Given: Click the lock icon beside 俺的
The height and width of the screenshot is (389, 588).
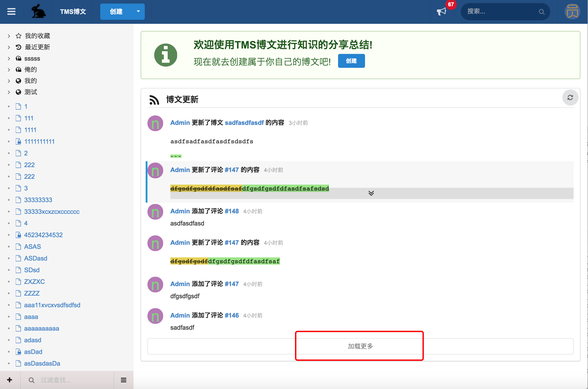Looking at the screenshot, I should (x=18, y=70).
